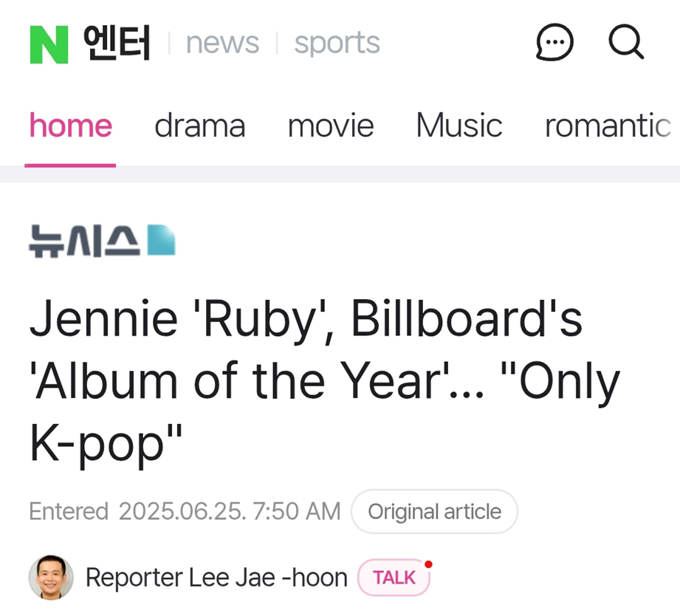Open reporter Lee Jae-hoon's profile photo
The image size is (680, 616).
51,578
